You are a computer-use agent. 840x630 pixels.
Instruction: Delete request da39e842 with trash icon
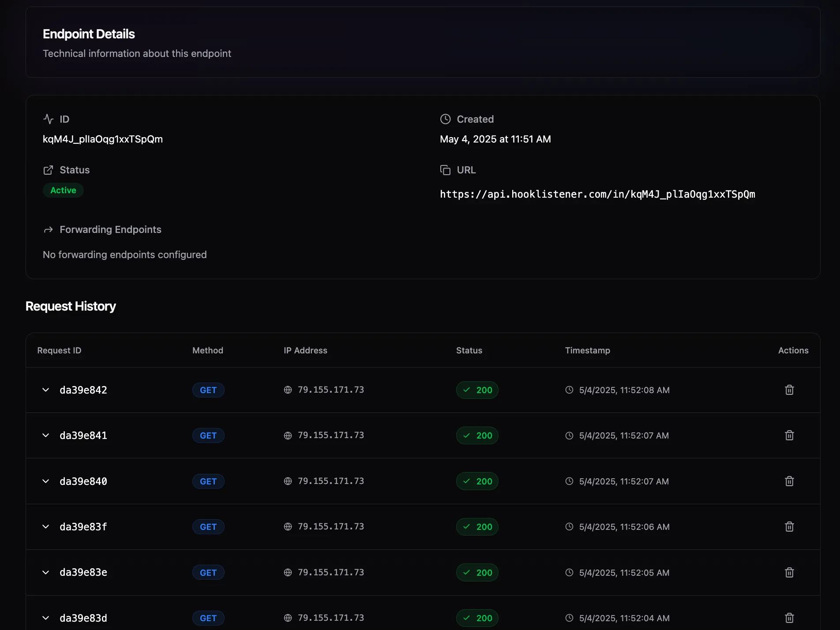(789, 390)
